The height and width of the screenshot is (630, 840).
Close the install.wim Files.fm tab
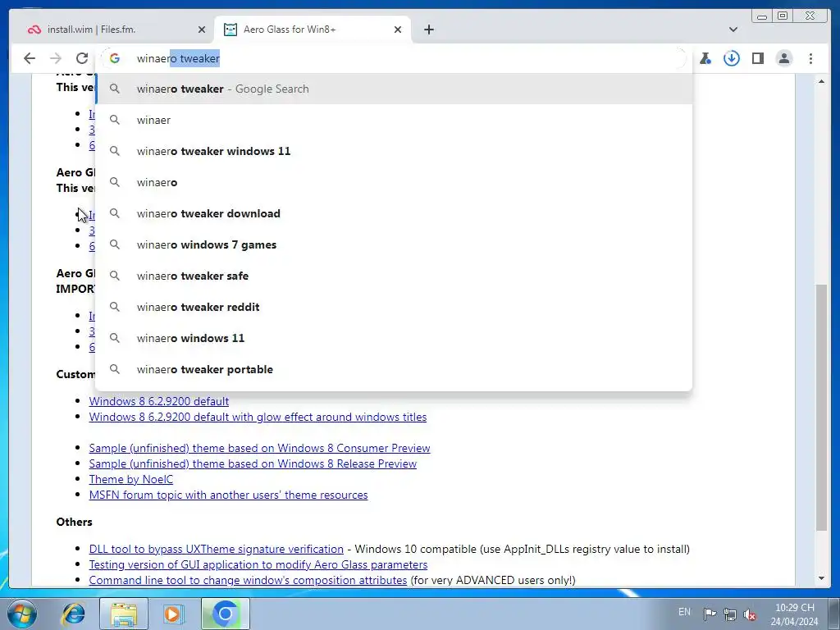point(202,30)
